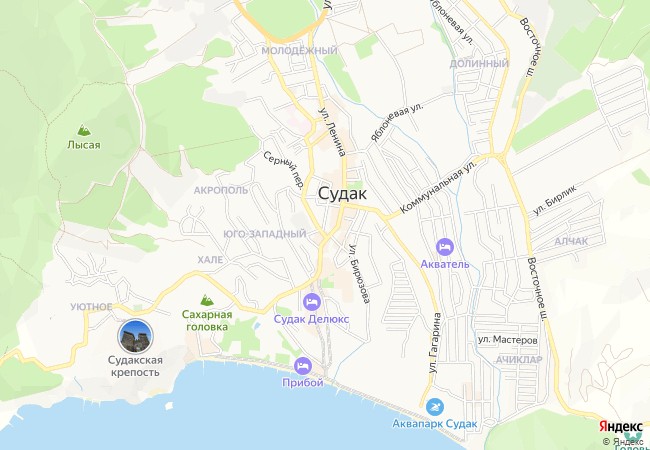Image resolution: width=650 pixels, height=450 pixels.
Task: Click the Судак city label
Action: coord(342,194)
